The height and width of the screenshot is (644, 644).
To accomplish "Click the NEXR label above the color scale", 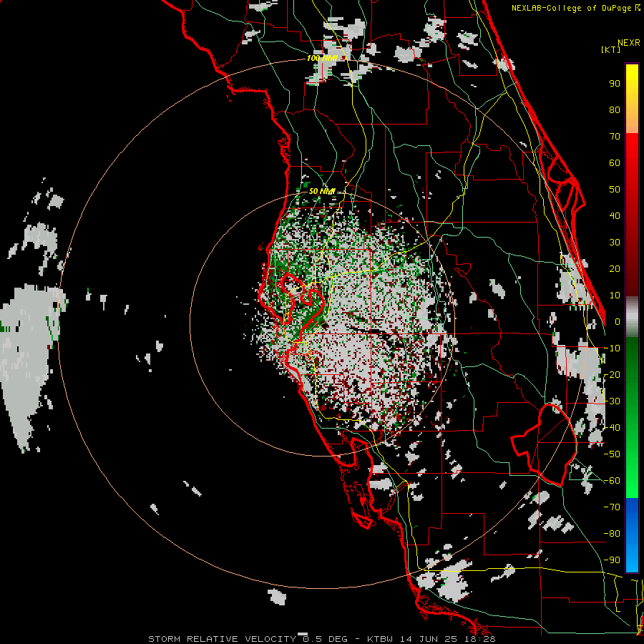I will 628,43.
